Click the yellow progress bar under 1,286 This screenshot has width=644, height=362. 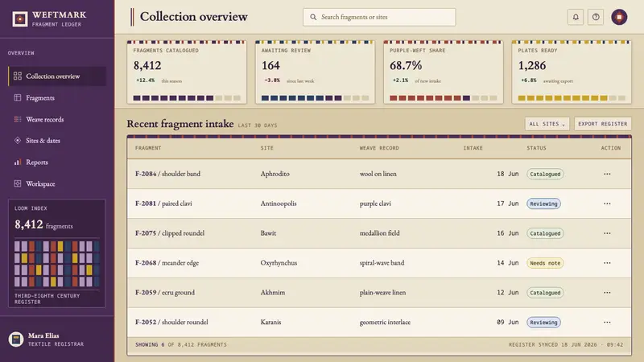(x=572, y=98)
